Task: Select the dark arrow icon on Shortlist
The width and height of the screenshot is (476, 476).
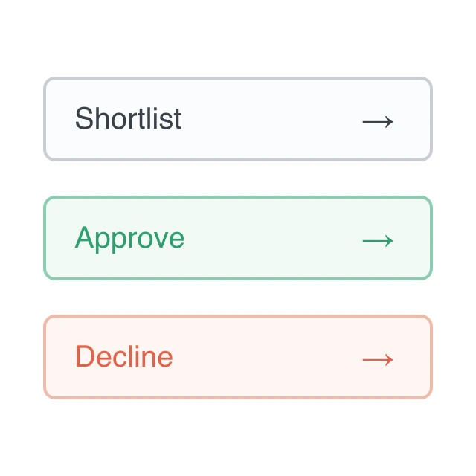Action: pyautogui.click(x=378, y=122)
